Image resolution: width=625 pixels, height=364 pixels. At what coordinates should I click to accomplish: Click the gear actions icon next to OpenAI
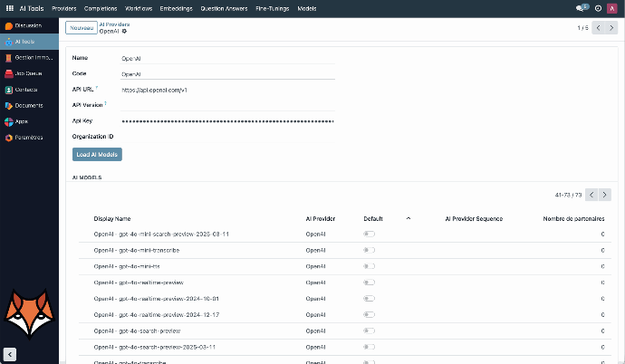coord(124,31)
